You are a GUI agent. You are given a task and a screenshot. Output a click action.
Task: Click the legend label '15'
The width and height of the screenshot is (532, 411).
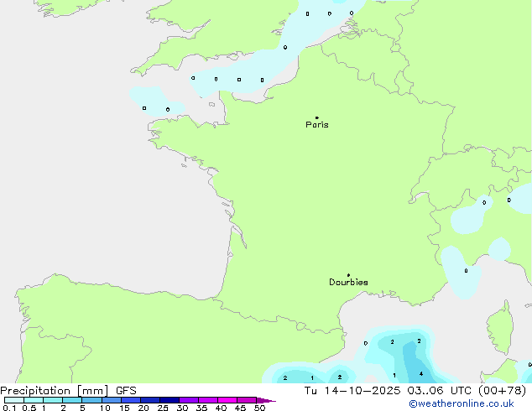coord(124,408)
